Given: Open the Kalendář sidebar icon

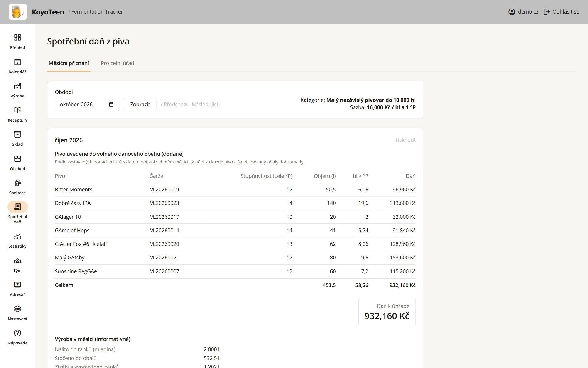Looking at the screenshot, I should coord(17,62).
